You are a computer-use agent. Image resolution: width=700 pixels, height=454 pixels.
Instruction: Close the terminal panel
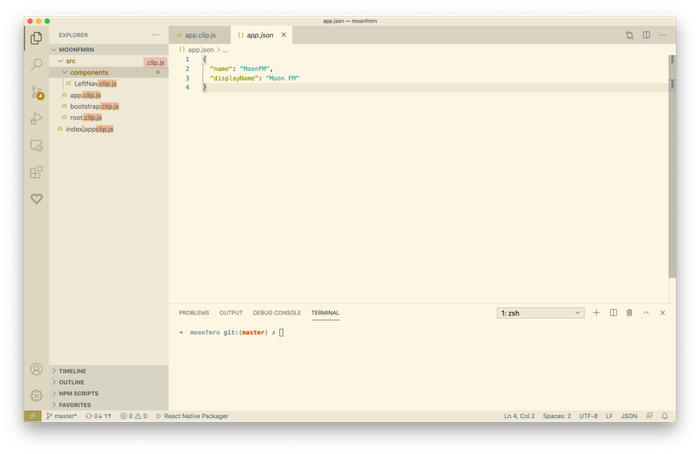click(x=662, y=313)
